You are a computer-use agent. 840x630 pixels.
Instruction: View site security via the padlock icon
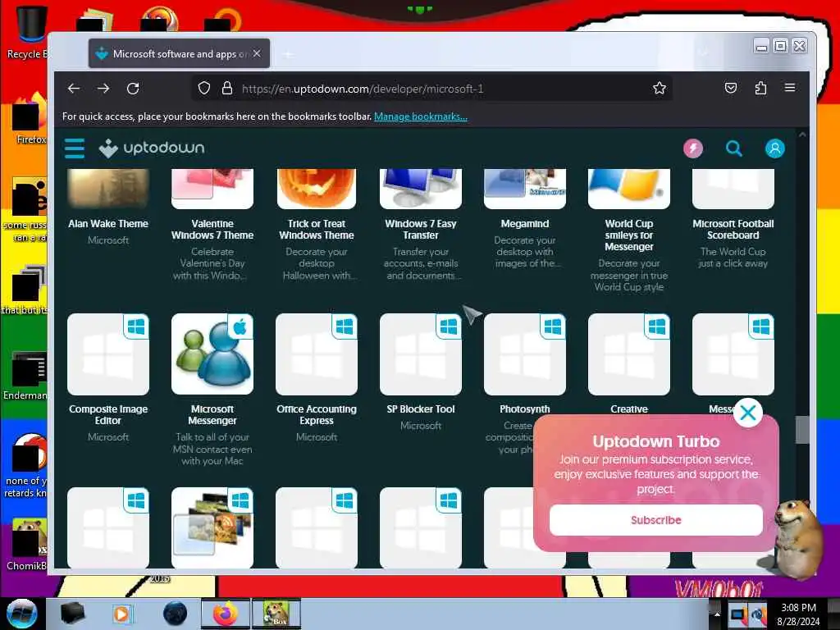[x=227, y=88]
